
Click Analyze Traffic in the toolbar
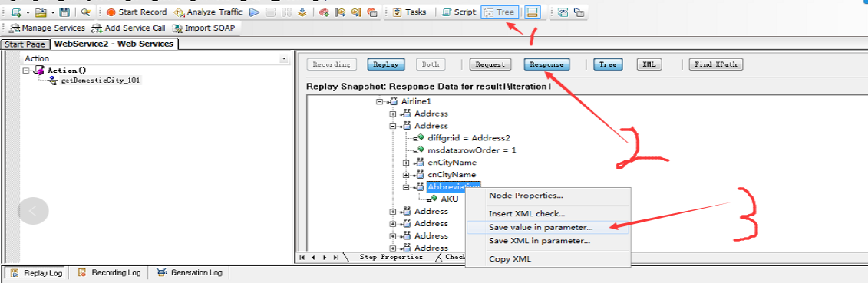click(207, 12)
